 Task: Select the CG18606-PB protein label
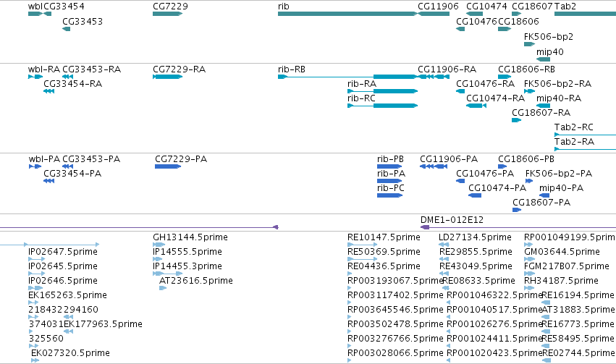(526, 159)
